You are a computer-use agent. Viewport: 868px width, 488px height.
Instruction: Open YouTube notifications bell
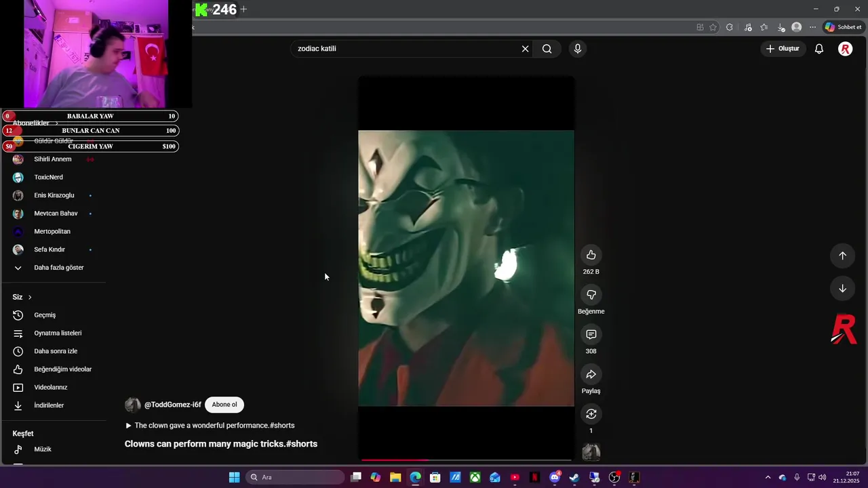pos(819,49)
